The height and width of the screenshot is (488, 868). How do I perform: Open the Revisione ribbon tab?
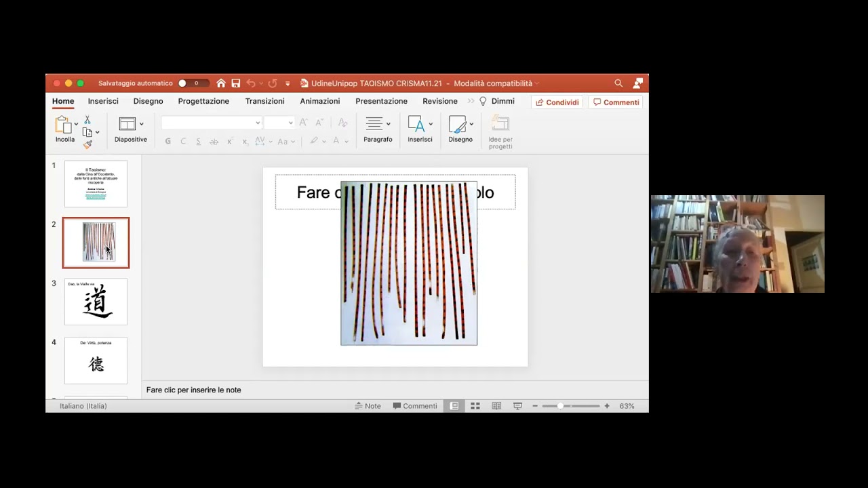pyautogui.click(x=440, y=101)
